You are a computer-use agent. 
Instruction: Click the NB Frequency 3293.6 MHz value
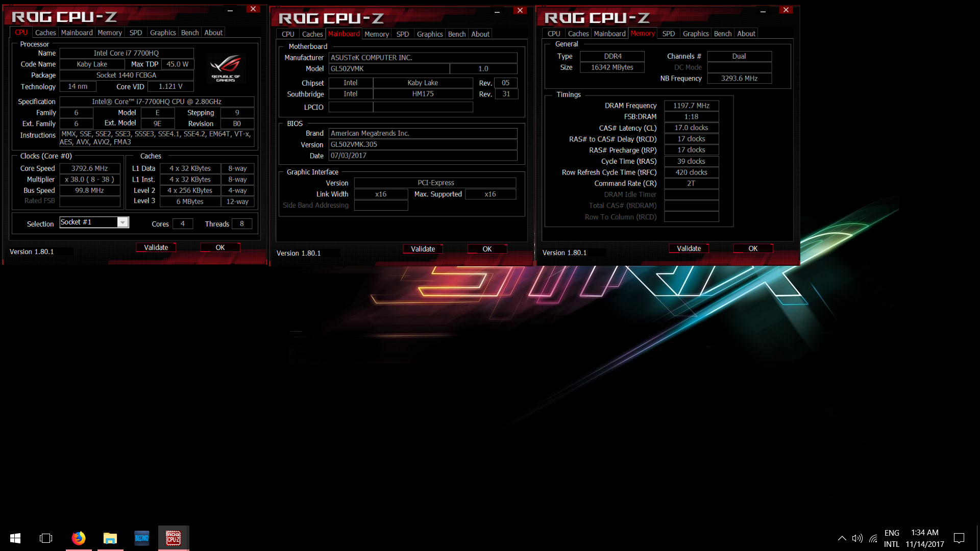739,79
